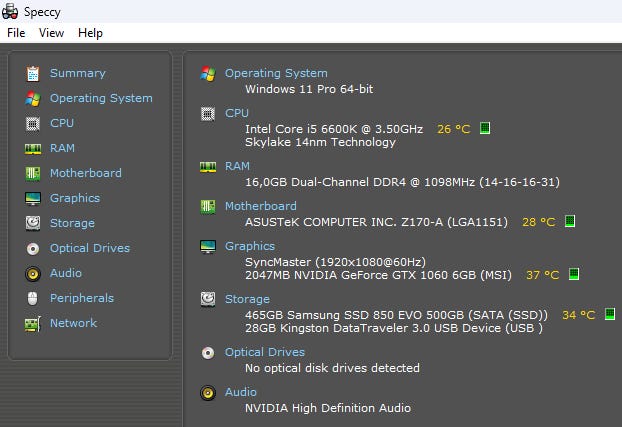This screenshot has height=427, width=622.
Task: Open Operating System section in sidebar
Action: tap(101, 98)
